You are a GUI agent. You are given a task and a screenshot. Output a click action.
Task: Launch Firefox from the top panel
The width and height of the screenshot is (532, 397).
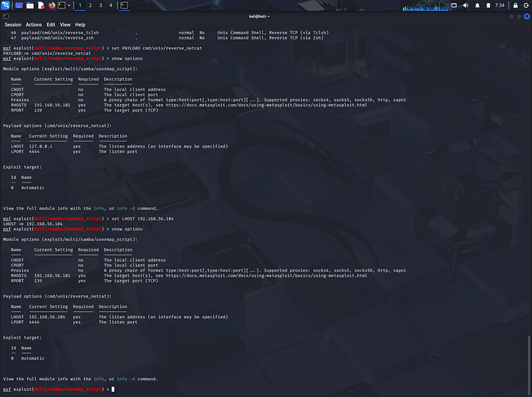(x=52, y=5)
